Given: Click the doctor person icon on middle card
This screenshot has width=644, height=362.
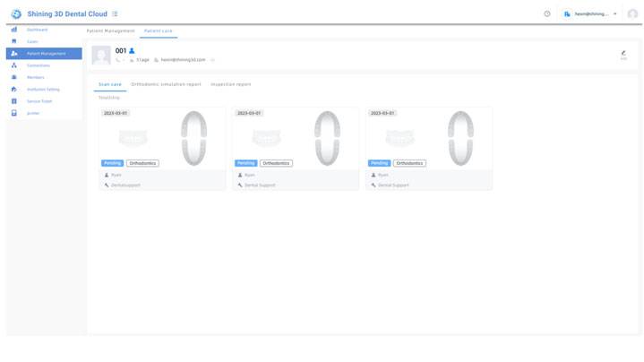Looking at the screenshot, I should (240, 175).
